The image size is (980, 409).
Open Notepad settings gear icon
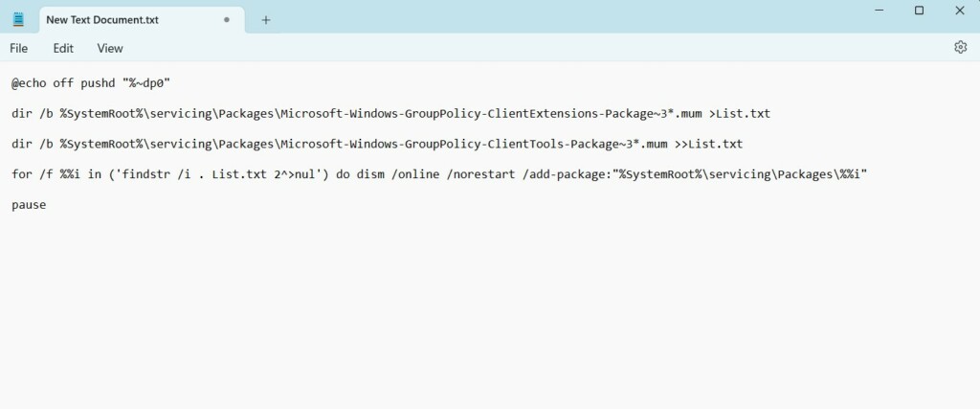coord(960,47)
